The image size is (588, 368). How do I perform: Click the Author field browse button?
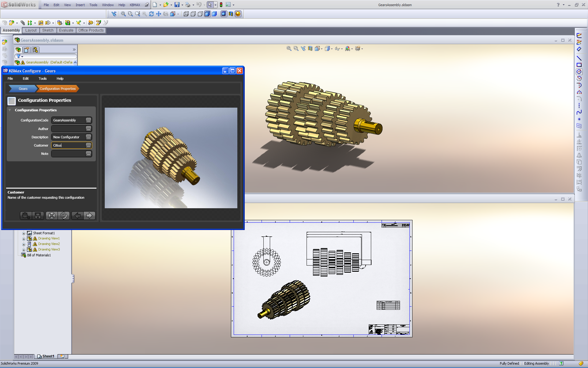[x=89, y=128]
